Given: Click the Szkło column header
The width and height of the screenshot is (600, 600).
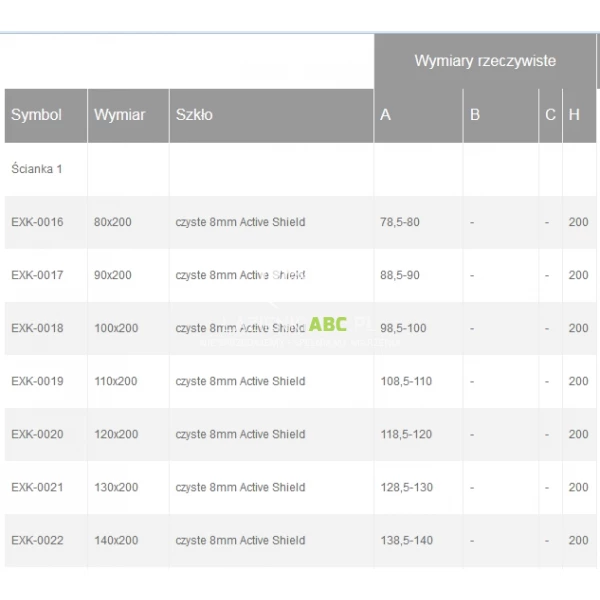Looking at the screenshot, I should pyautogui.click(x=194, y=115).
